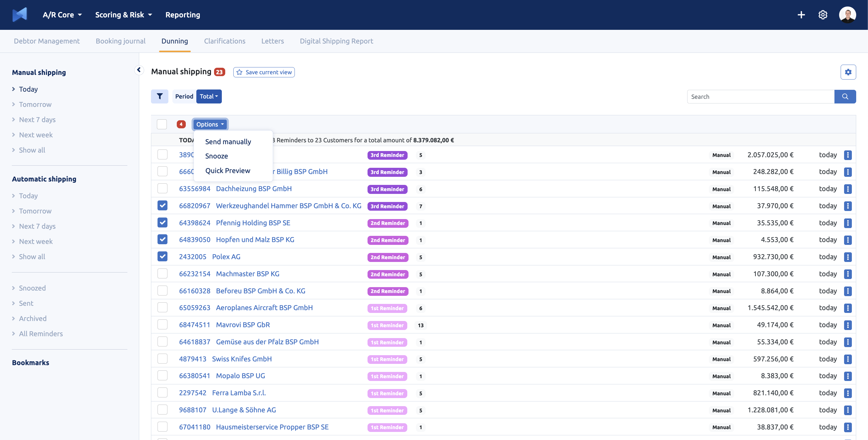Open Scoring & Risk dropdown

123,15
